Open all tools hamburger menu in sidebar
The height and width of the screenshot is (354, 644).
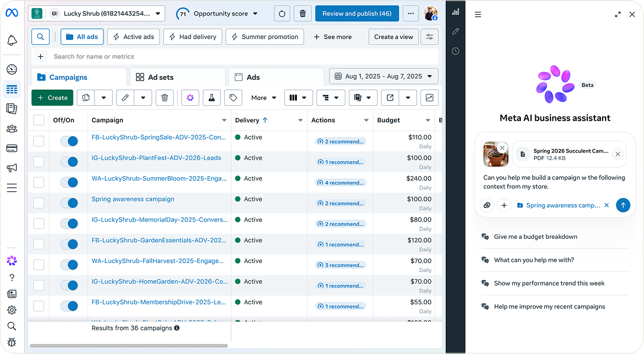[12, 188]
